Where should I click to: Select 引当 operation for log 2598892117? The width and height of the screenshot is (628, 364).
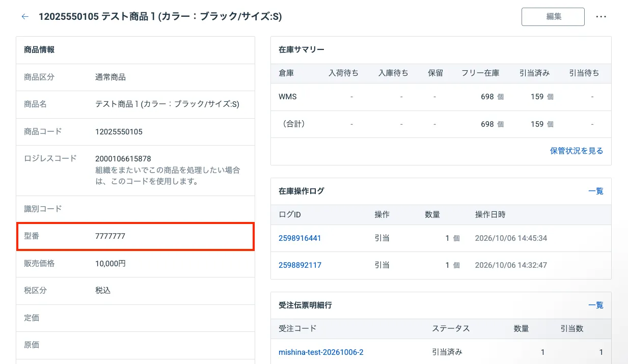382,265
